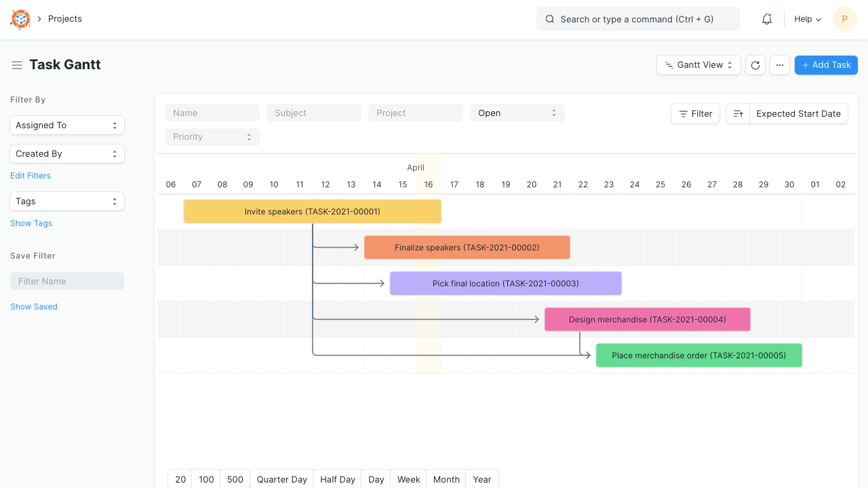This screenshot has height=488, width=868.
Task: Expand the Created By dropdown
Action: pyautogui.click(x=67, y=154)
